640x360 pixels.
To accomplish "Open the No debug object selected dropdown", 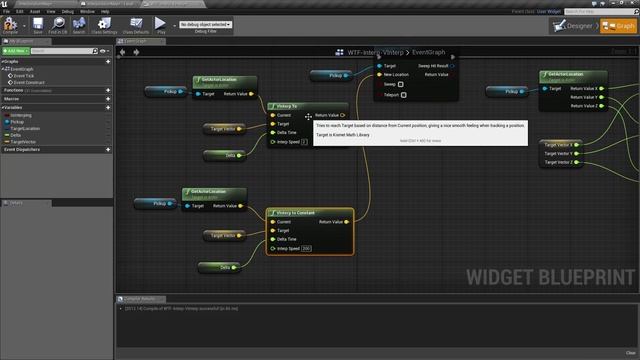I will pyautogui.click(x=206, y=24).
